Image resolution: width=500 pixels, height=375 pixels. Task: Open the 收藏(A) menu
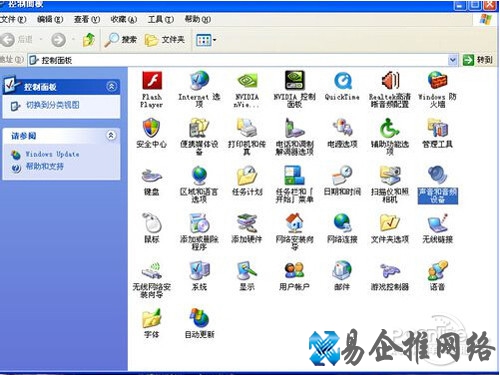pos(124,19)
